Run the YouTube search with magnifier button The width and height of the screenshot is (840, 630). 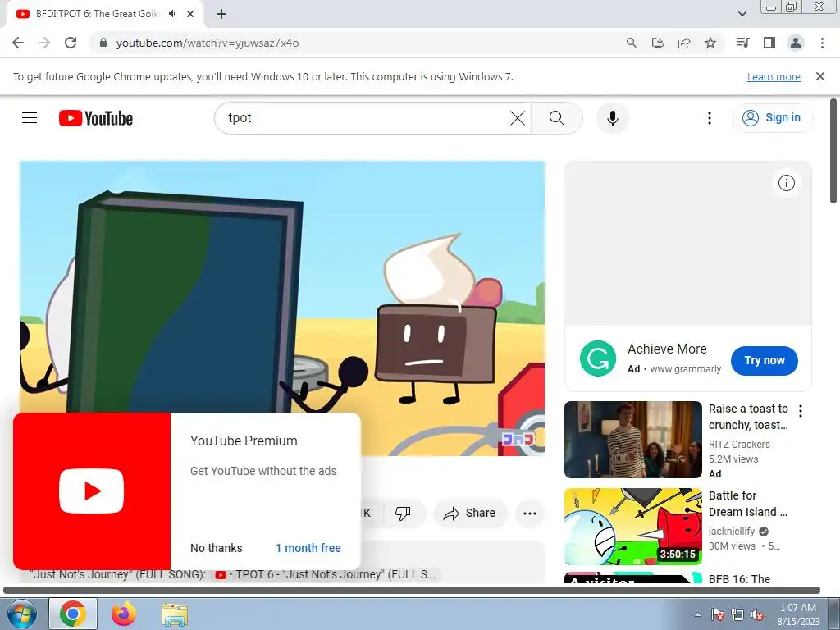tap(557, 118)
